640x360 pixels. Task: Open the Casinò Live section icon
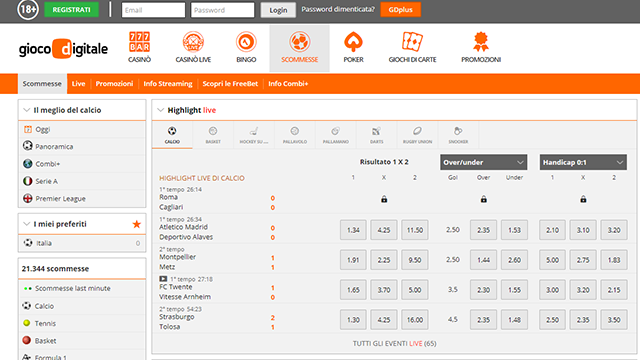(193, 42)
